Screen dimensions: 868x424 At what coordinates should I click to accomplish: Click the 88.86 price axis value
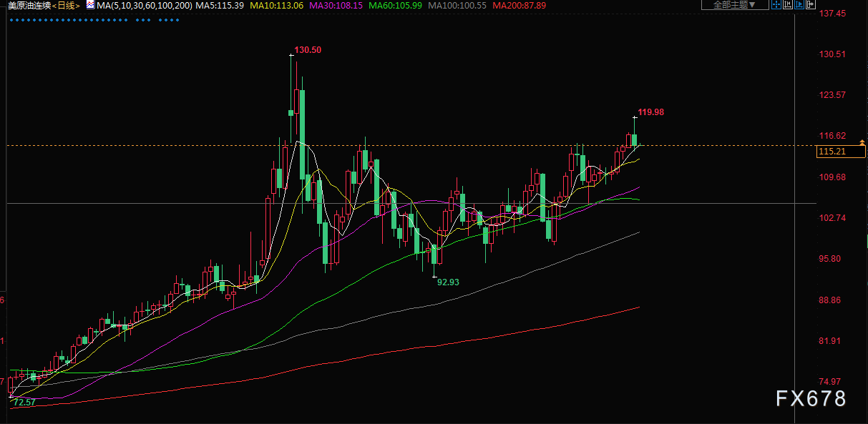pyautogui.click(x=832, y=300)
